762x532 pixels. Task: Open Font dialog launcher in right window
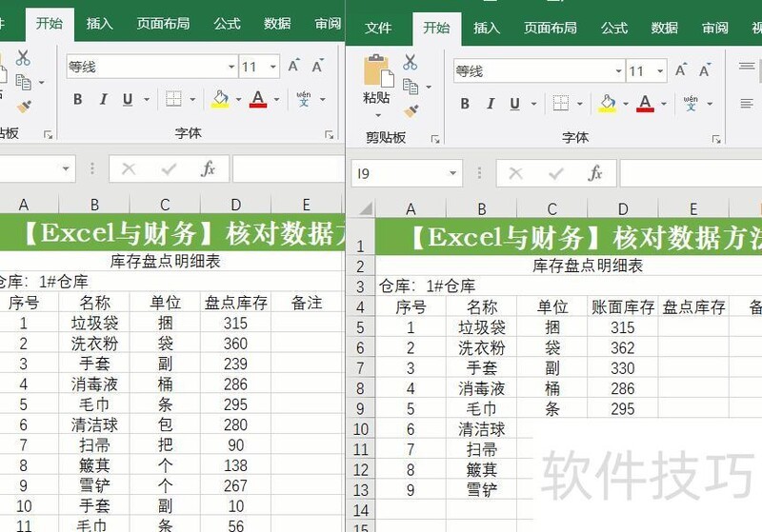(716, 139)
